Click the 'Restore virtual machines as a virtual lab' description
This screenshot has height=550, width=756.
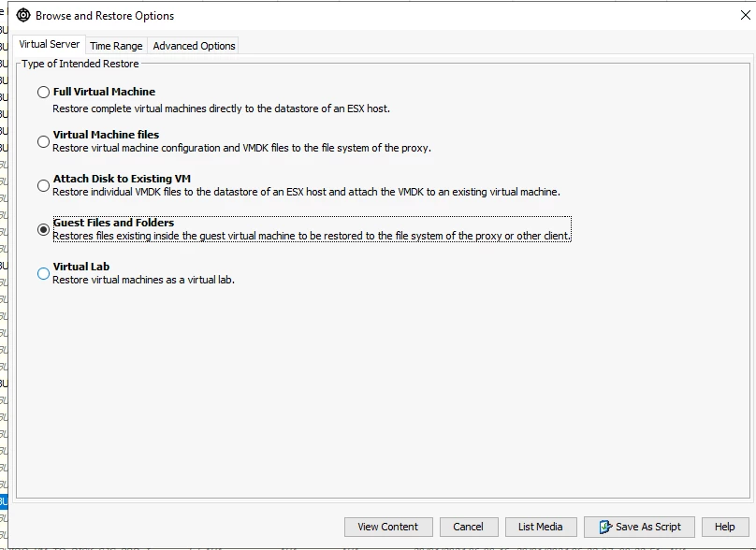pos(143,280)
